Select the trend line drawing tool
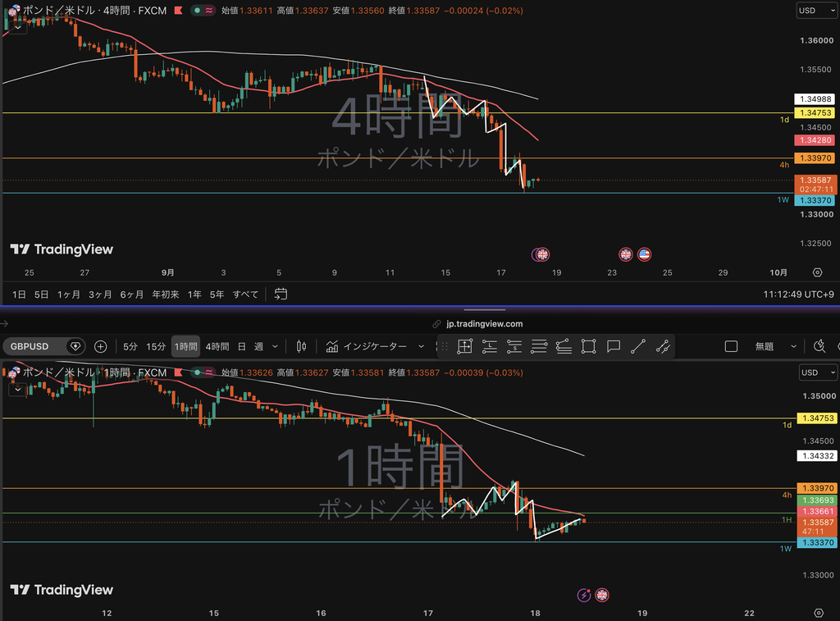The width and height of the screenshot is (840, 621). pos(638,347)
